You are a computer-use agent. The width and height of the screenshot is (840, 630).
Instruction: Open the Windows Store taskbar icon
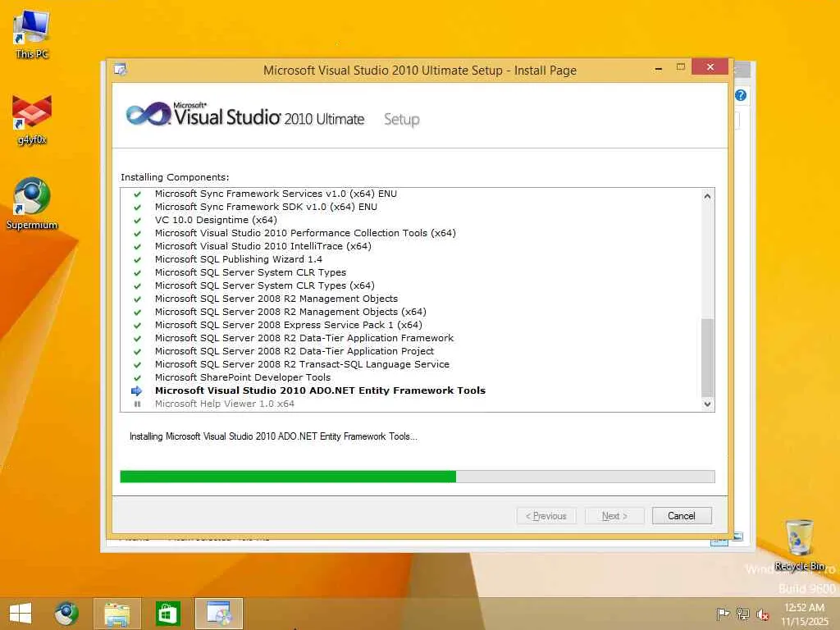[x=167, y=614]
